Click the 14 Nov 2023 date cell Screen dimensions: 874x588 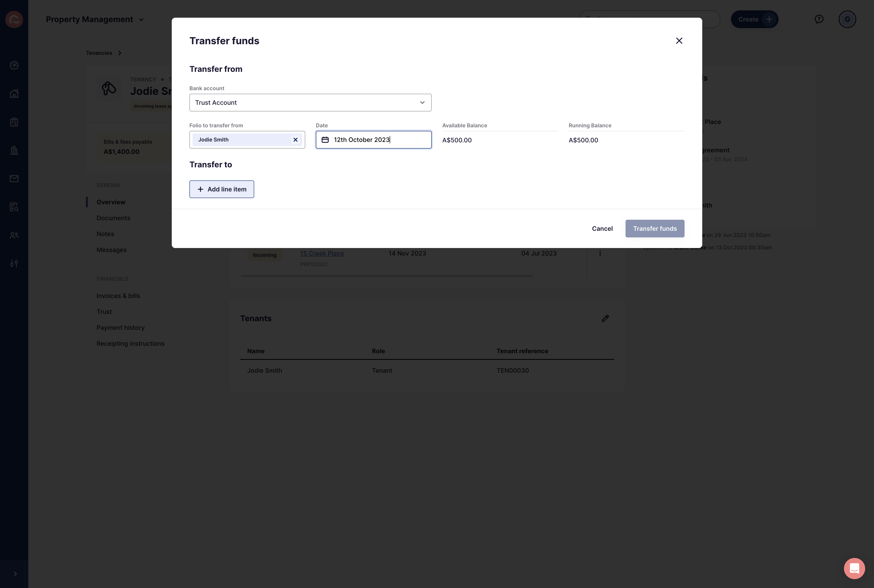[407, 254]
